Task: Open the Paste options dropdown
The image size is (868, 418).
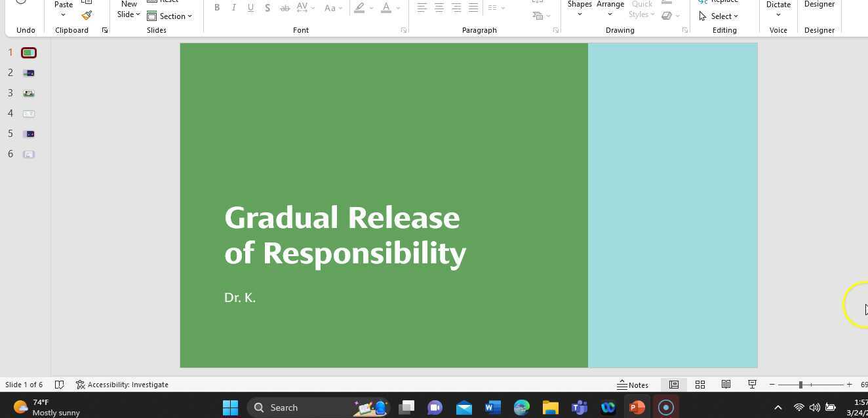Action: coord(63,14)
